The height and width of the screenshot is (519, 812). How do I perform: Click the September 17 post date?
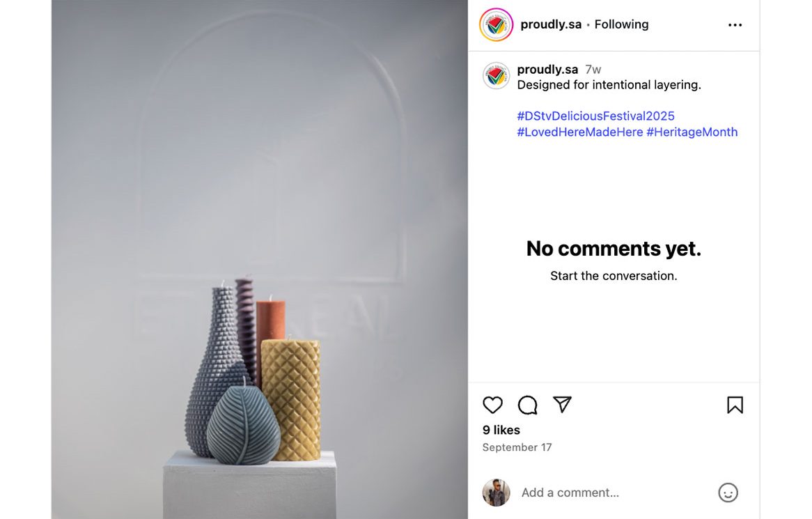pyautogui.click(x=517, y=447)
